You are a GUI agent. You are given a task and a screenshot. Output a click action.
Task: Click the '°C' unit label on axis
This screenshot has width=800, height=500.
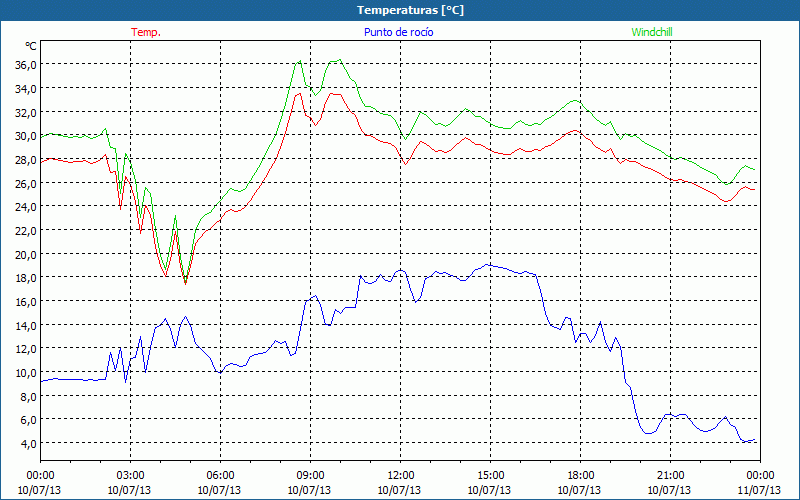click(x=30, y=46)
